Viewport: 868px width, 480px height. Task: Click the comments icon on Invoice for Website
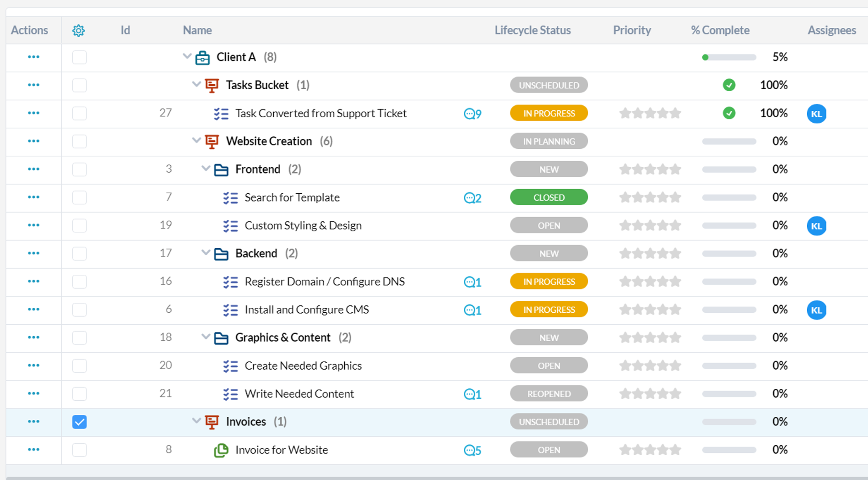point(472,450)
